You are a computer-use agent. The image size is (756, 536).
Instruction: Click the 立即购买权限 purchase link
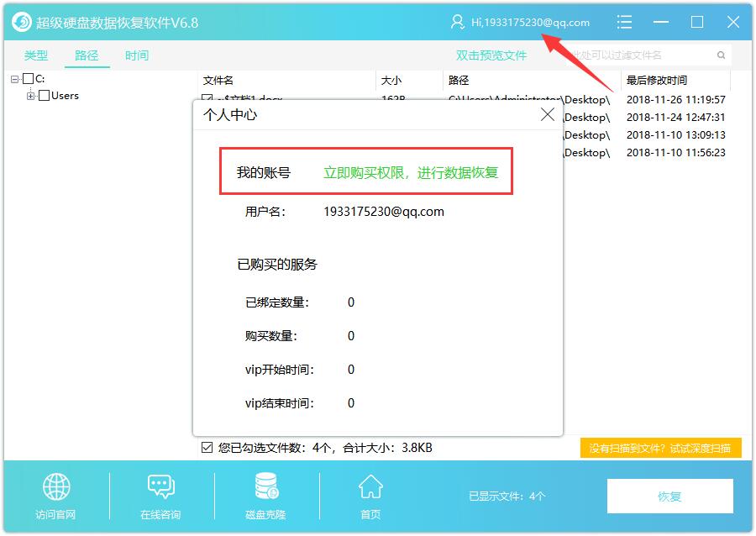pos(411,172)
